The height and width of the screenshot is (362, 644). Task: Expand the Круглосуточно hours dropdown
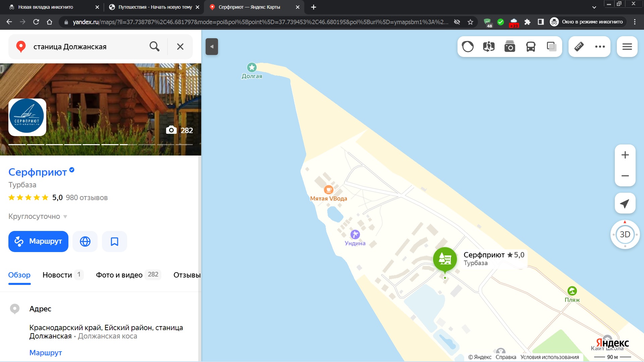tap(38, 216)
